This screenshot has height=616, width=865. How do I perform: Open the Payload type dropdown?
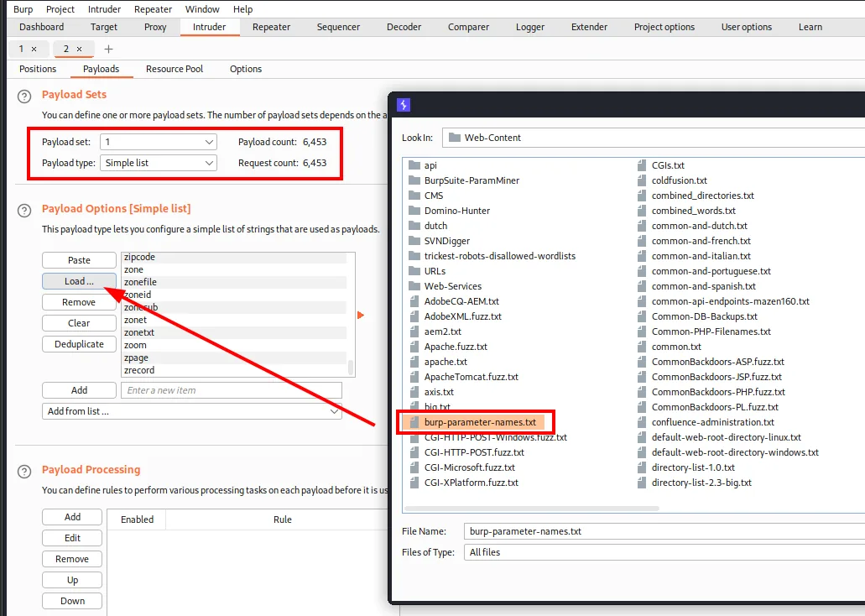[159, 163]
